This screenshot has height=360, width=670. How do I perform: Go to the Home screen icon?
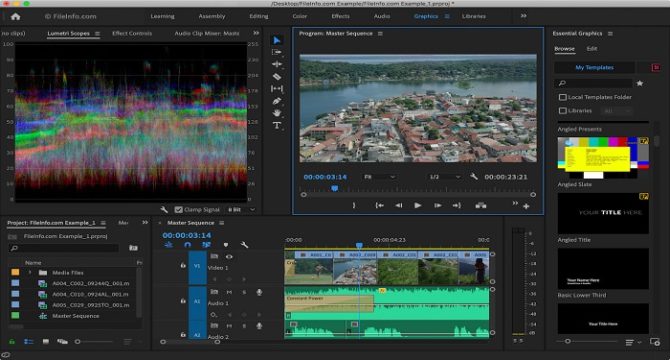(16, 16)
